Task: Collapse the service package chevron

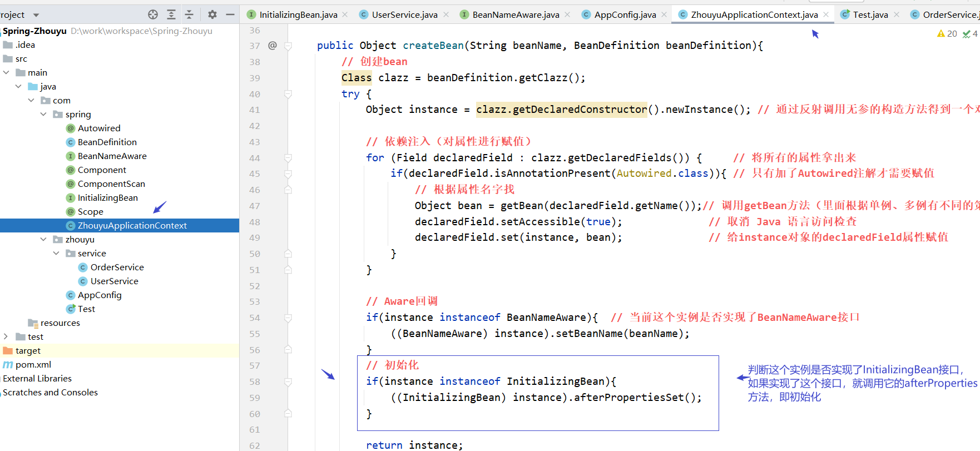Action: [56, 253]
